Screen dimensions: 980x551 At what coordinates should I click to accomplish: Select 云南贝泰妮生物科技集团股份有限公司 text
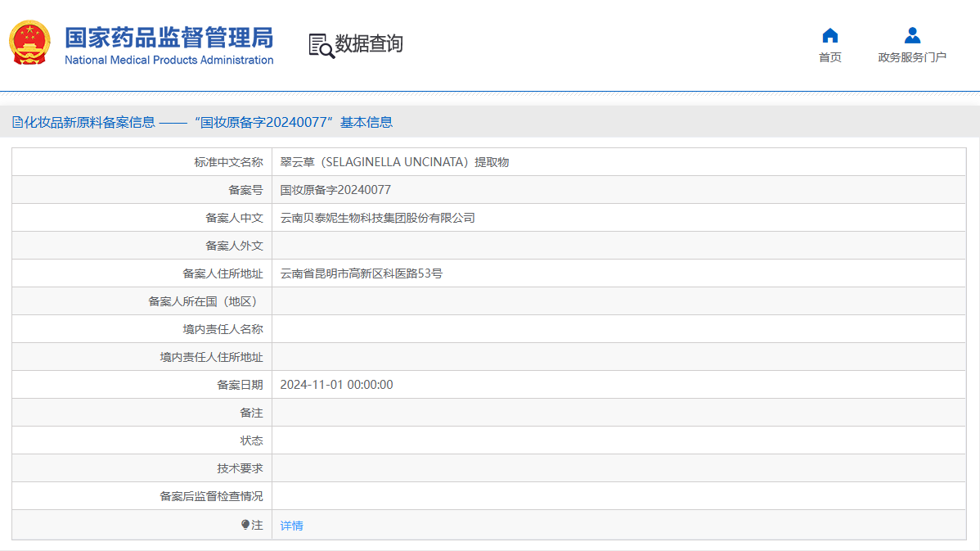tap(377, 218)
